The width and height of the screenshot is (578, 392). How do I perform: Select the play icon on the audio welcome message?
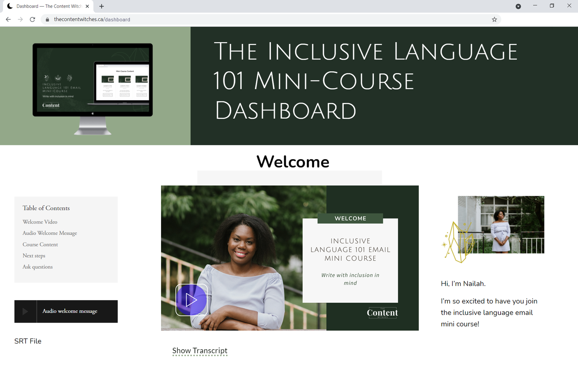pyautogui.click(x=25, y=311)
